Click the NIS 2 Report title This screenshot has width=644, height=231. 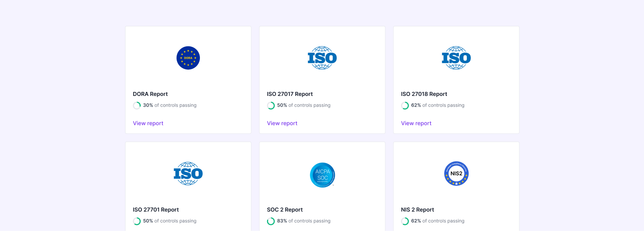pos(417,209)
